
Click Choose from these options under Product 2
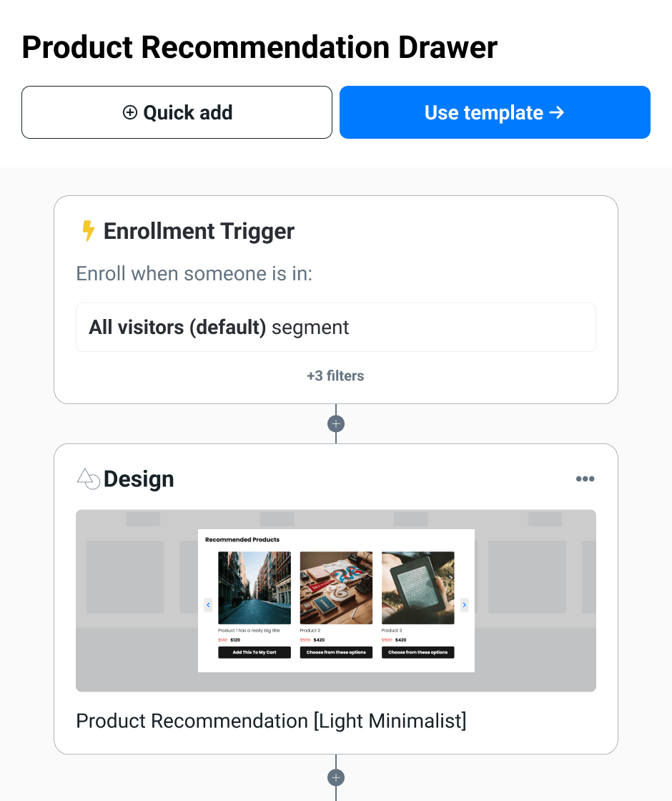pyautogui.click(x=336, y=652)
